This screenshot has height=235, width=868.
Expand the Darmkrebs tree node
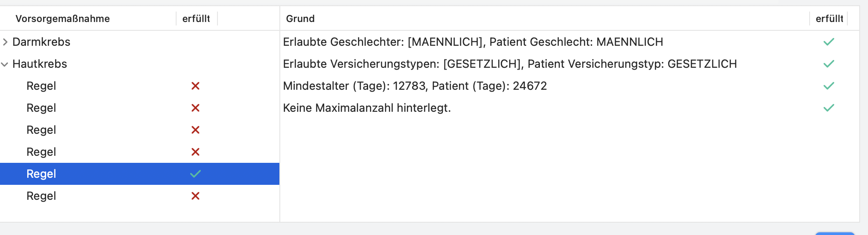pos(5,42)
